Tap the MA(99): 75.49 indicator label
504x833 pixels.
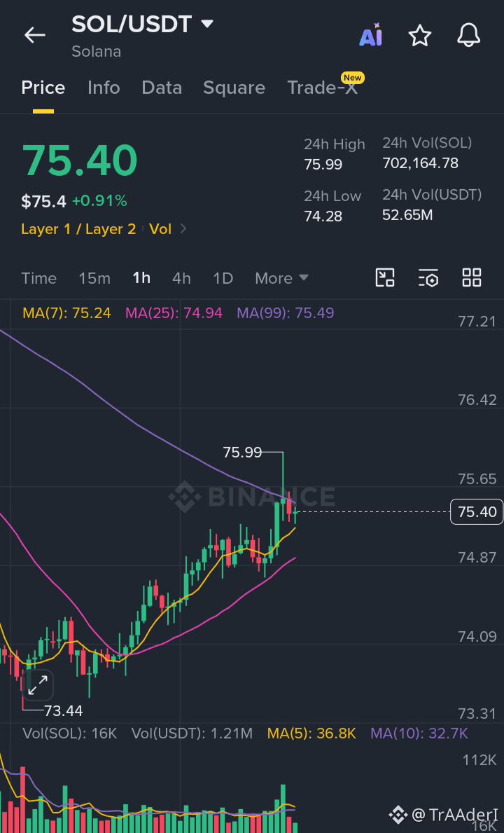[286, 312]
